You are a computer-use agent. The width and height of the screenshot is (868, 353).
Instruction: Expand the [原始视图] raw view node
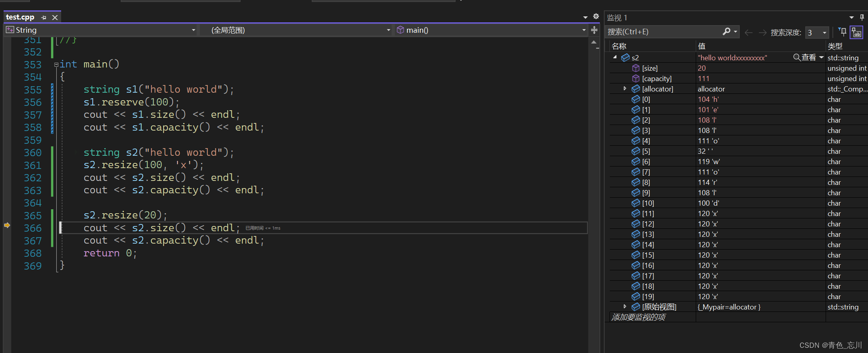click(x=625, y=307)
